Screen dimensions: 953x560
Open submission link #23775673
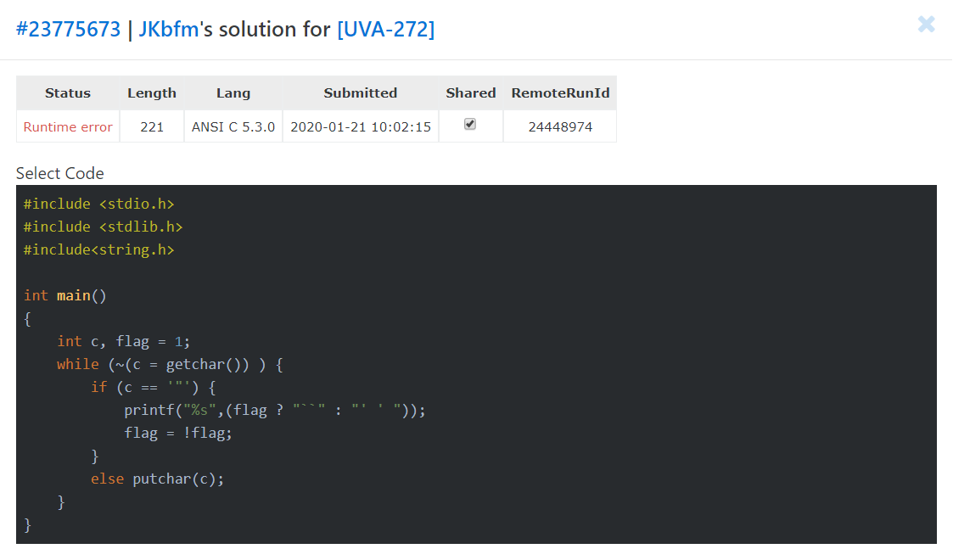coord(68,29)
